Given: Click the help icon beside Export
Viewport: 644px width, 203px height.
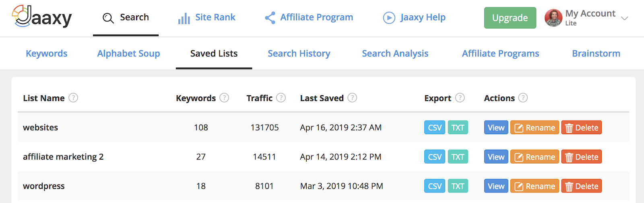Looking at the screenshot, I should (460, 98).
